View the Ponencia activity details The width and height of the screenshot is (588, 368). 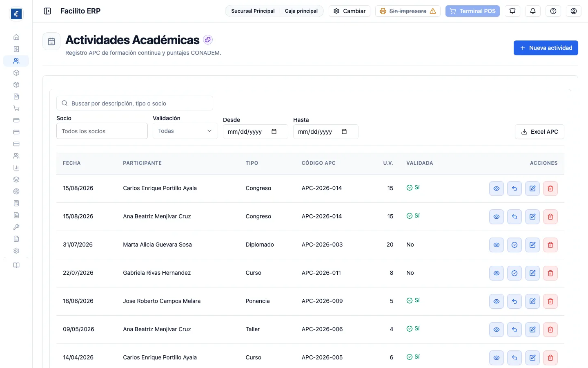(497, 301)
